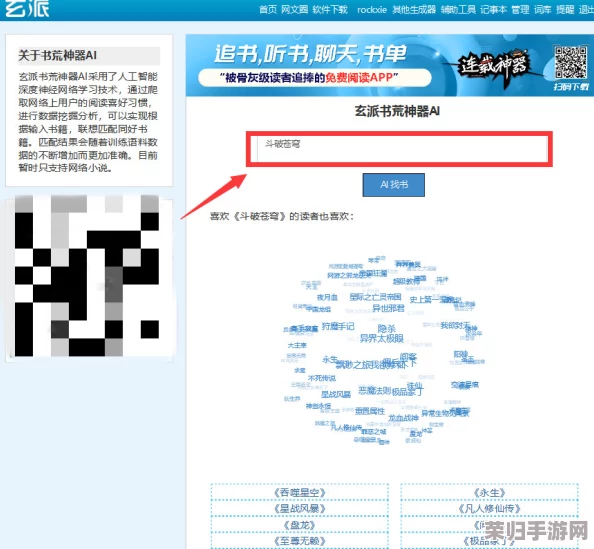Click the 玄派书荒神器AI page title
The width and height of the screenshot is (594, 549).
click(397, 111)
